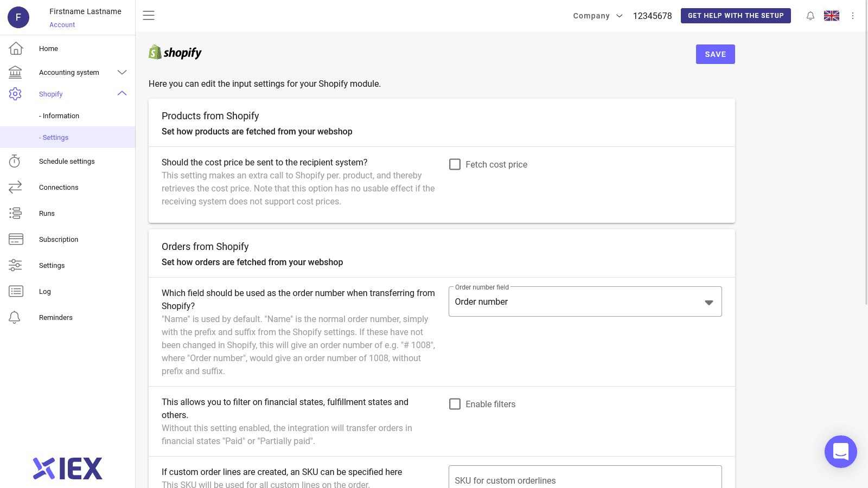Click the Connections arrows icon
The height and width of the screenshot is (488, 868).
(15, 187)
